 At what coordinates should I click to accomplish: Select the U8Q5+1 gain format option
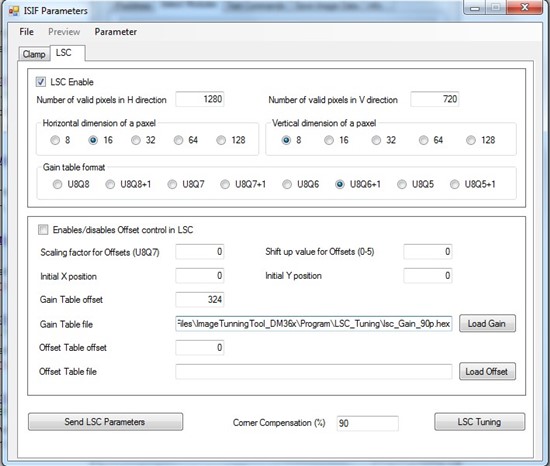point(454,184)
